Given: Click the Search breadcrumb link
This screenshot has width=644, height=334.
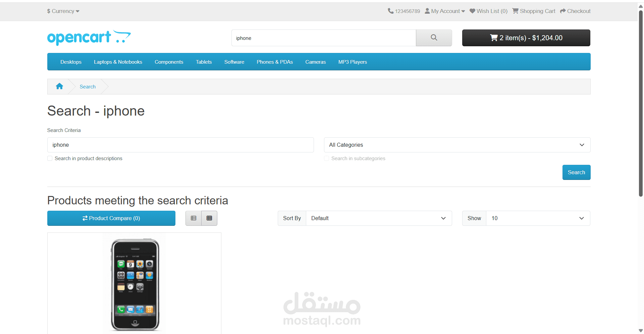Looking at the screenshot, I should click(88, 87).
